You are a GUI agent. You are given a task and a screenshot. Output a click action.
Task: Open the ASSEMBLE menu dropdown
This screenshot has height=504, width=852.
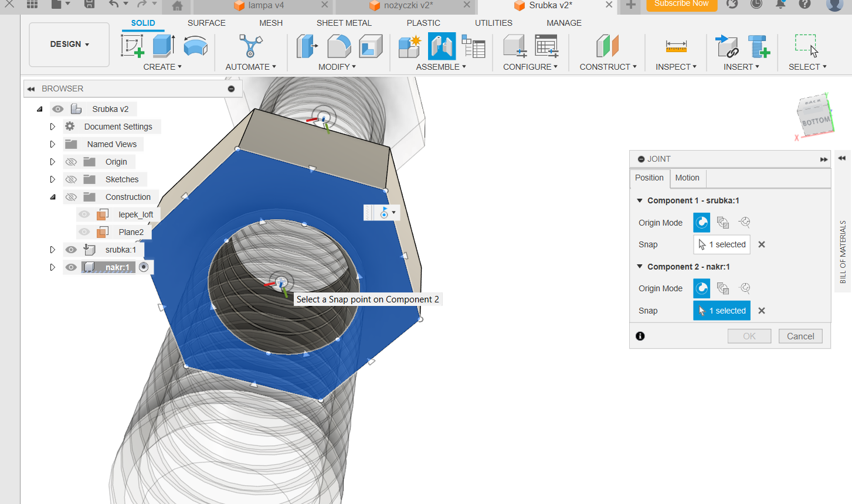(x=441, y=67)
